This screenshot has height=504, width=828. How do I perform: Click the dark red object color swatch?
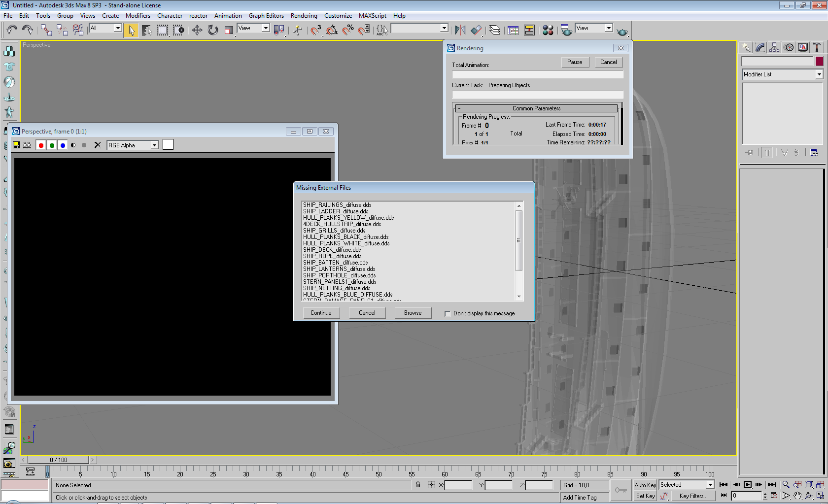819,61
